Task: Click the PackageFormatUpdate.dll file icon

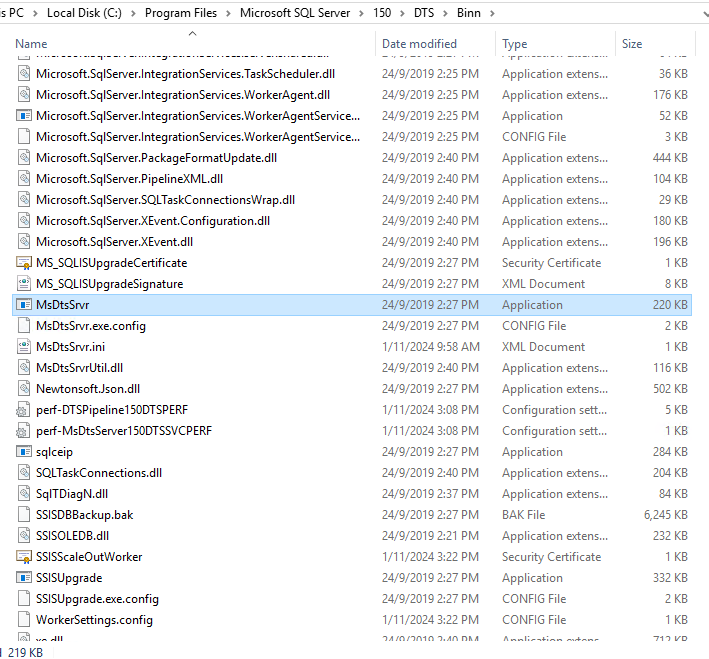Action: point(24,158)
